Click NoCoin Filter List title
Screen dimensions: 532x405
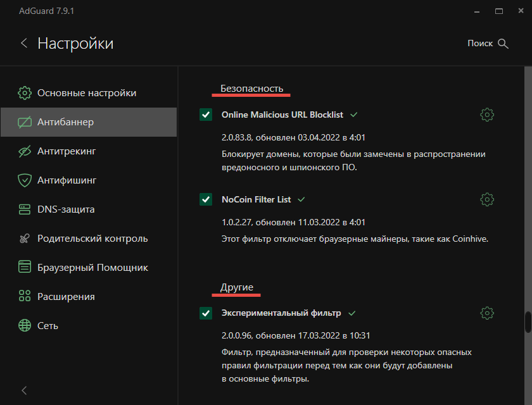click(256, 199)
